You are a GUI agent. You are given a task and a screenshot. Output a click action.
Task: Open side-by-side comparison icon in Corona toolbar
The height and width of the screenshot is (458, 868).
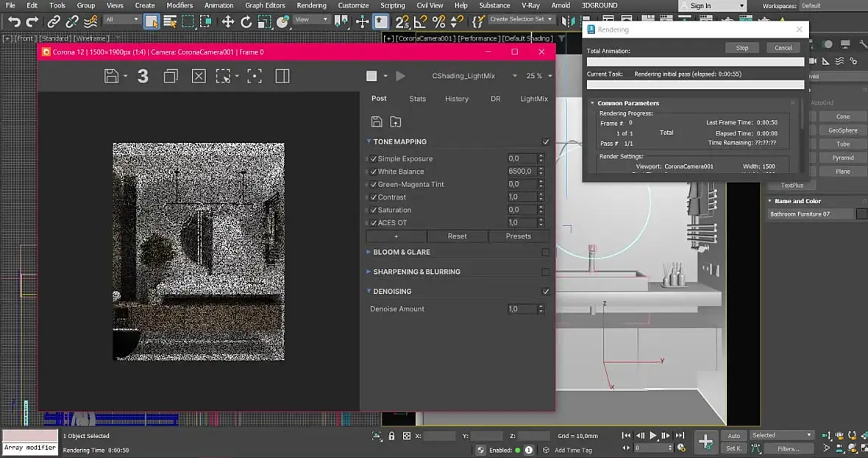click(x=282, y=76)
